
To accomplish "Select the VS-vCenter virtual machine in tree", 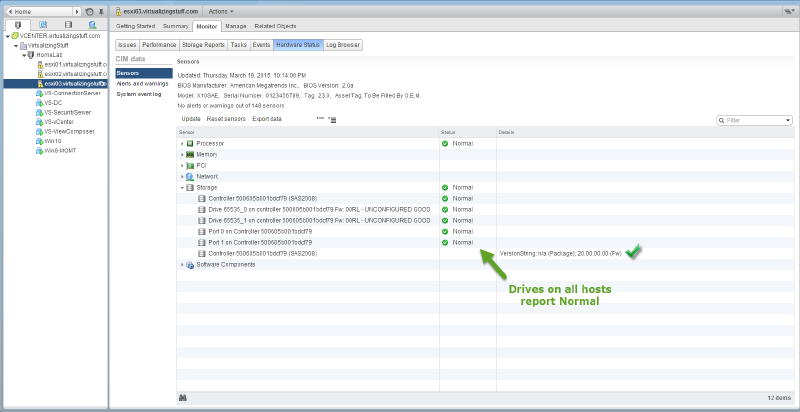I will (59, 121).
